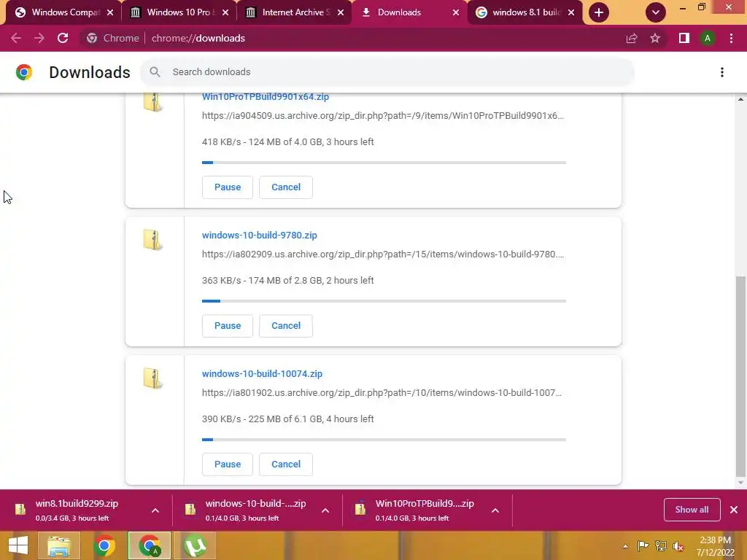Click the windows-10-build-10074 progress bar
The image size is (747, 560).
pyautogui.click(x=384, y=440)
